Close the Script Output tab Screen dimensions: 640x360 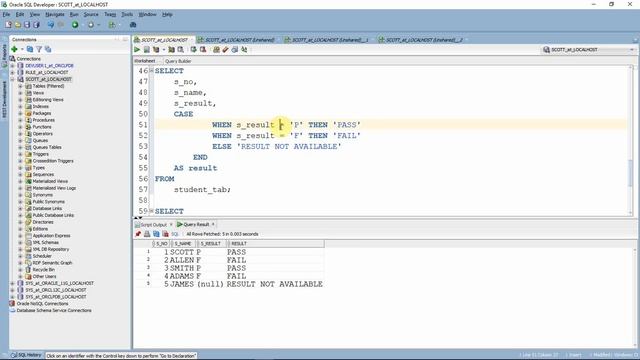tap(171, 224)
